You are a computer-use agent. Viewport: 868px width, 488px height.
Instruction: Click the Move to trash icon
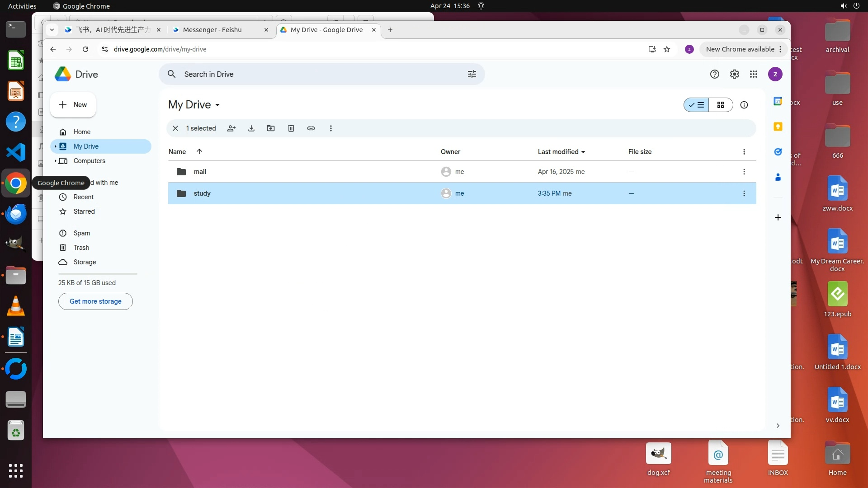click(291, 128)
